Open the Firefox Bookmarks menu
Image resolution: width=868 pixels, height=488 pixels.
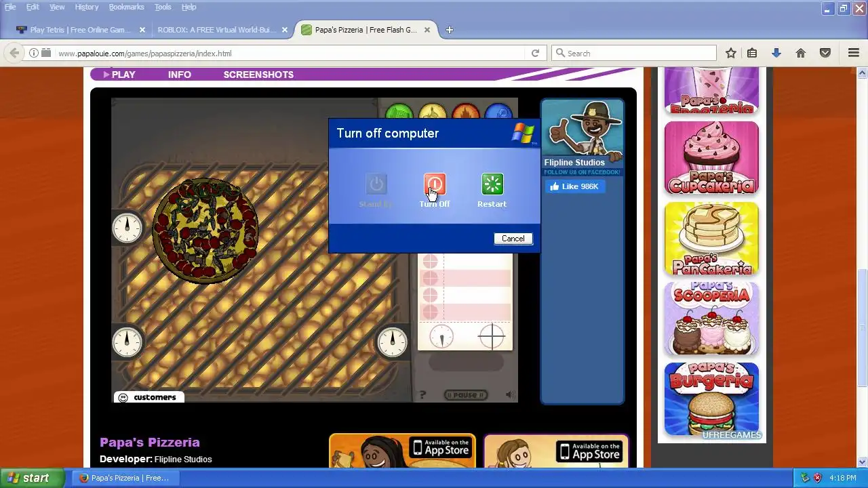click(x=126, y=7)
